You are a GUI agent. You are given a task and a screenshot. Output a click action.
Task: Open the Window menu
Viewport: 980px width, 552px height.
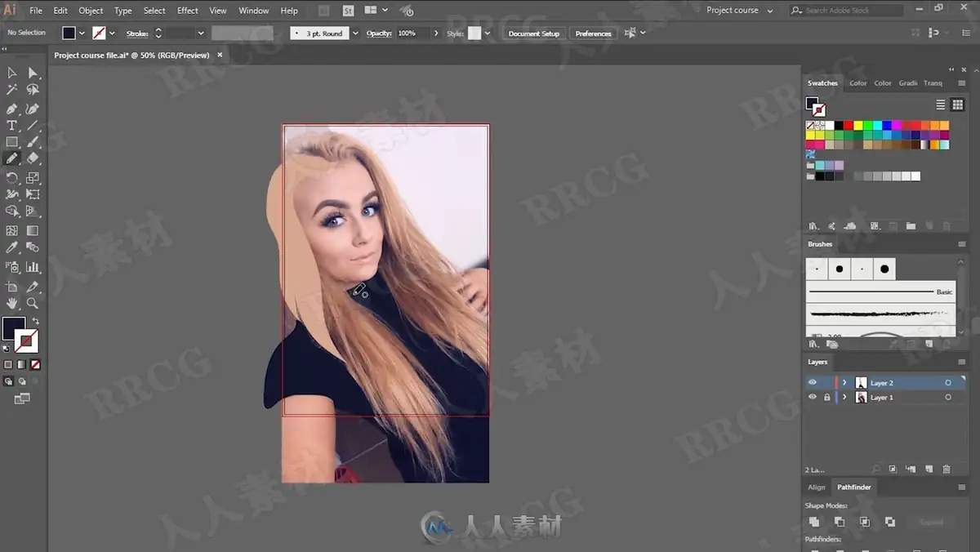coord(254,11)
